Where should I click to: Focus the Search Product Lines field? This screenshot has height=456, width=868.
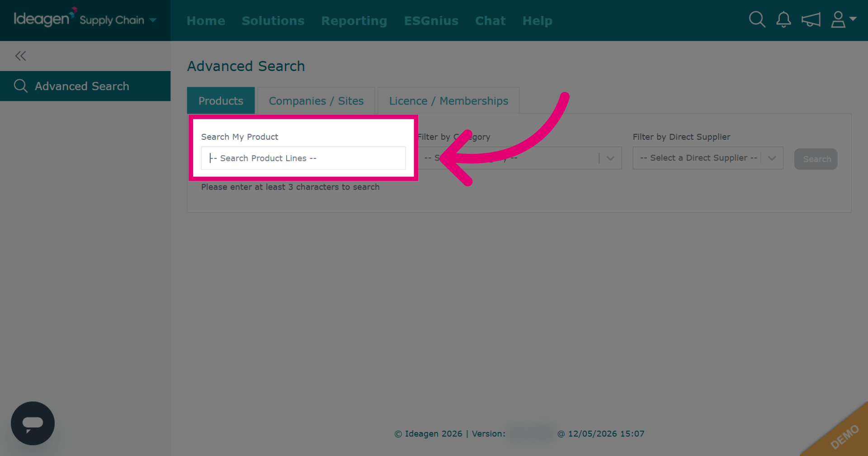point(303,158)
